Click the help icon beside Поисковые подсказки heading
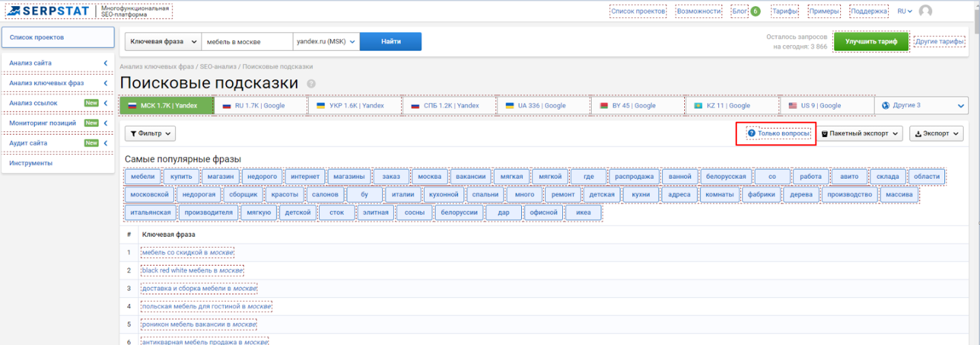This screenshot has height=345, width=980. [x=311, y=84]
